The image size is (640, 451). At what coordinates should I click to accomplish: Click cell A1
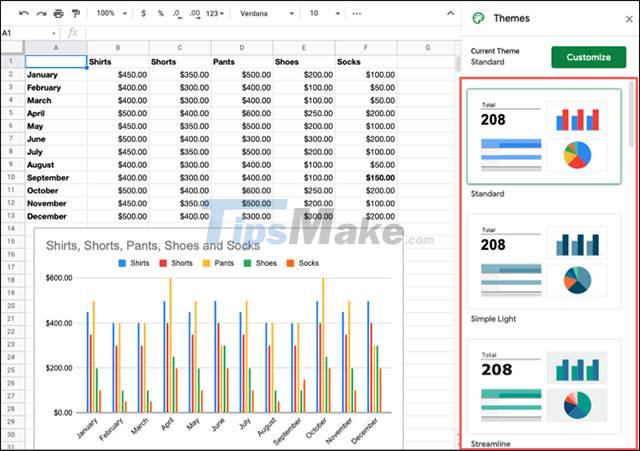(56, 62)
